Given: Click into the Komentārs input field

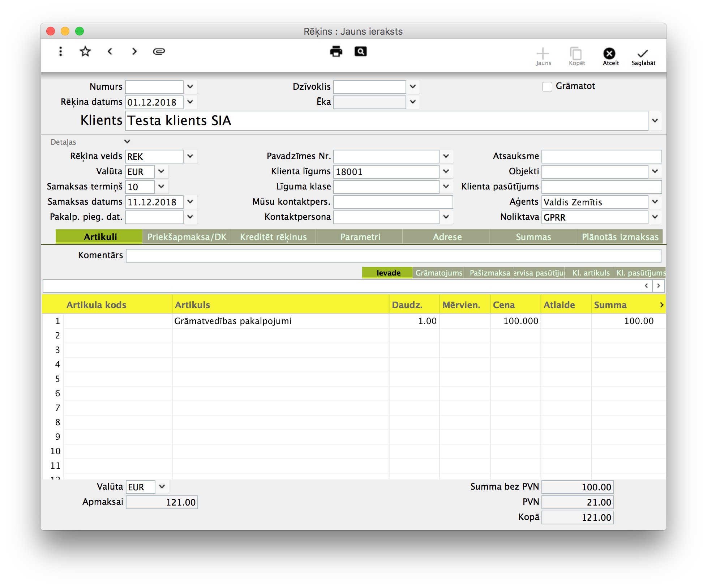Looking at the screenshot, I should coord(393,256).
